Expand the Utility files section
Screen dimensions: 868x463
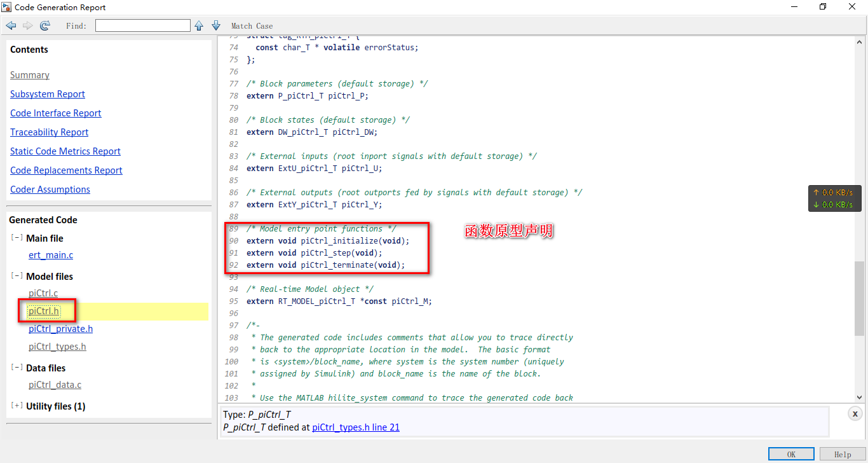pos(15,406)
